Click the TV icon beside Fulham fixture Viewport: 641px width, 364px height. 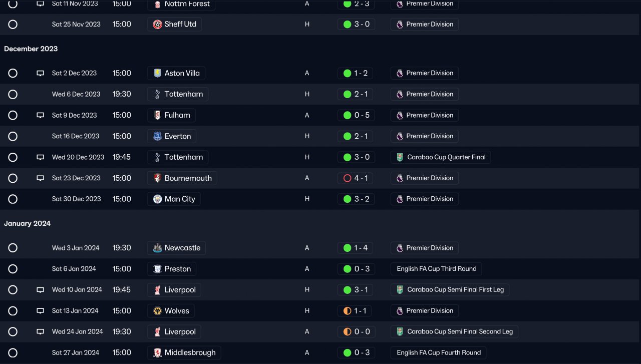pos(41,115)
